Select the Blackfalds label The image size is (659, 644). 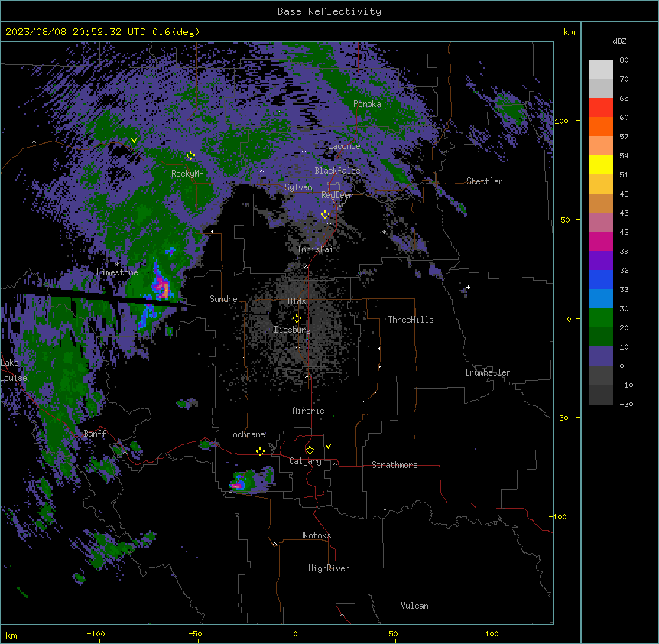coord(337,171)
